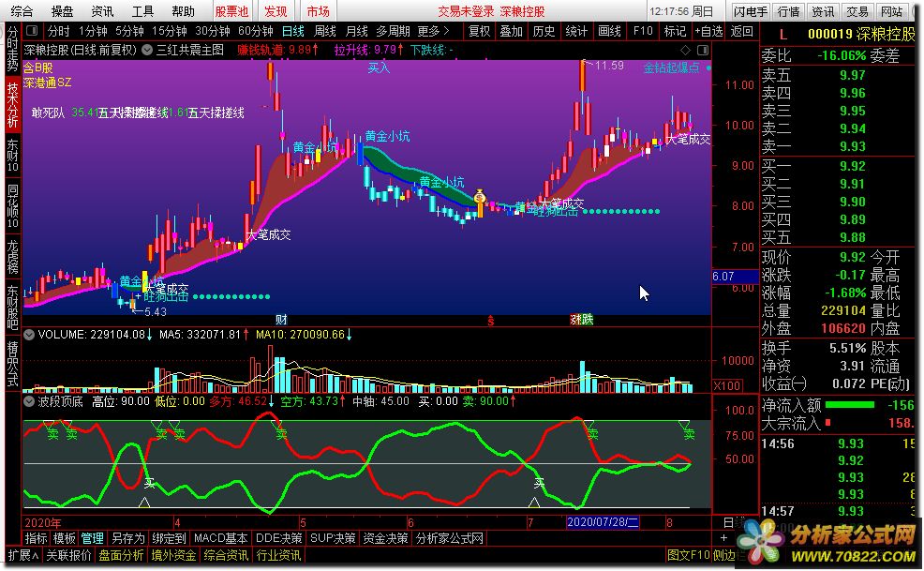Add stock via +自选 button
This screenshot has height=571, width=924.
pos(708,31)
